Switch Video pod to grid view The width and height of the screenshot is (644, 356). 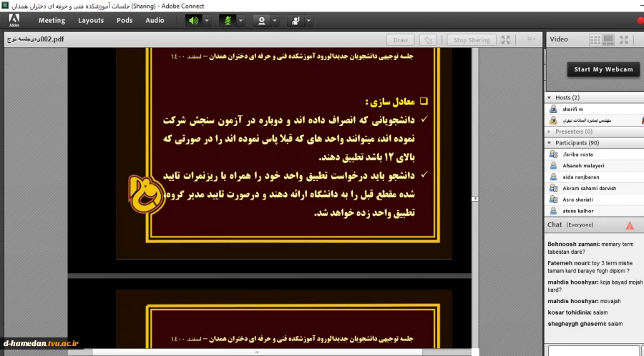[x=595, y=40]
